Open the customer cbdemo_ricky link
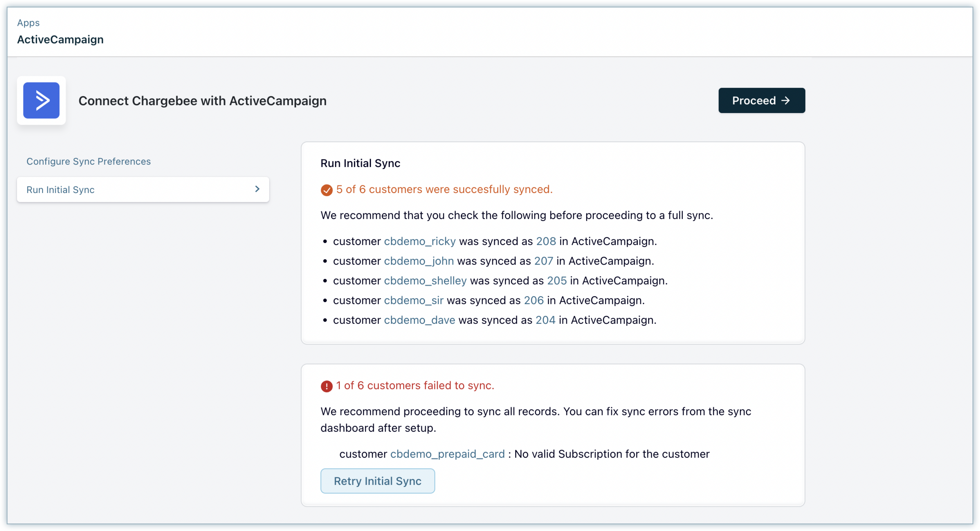Viewport: 980px width, 531px height. pyautogui.click(x=420, y=241)
